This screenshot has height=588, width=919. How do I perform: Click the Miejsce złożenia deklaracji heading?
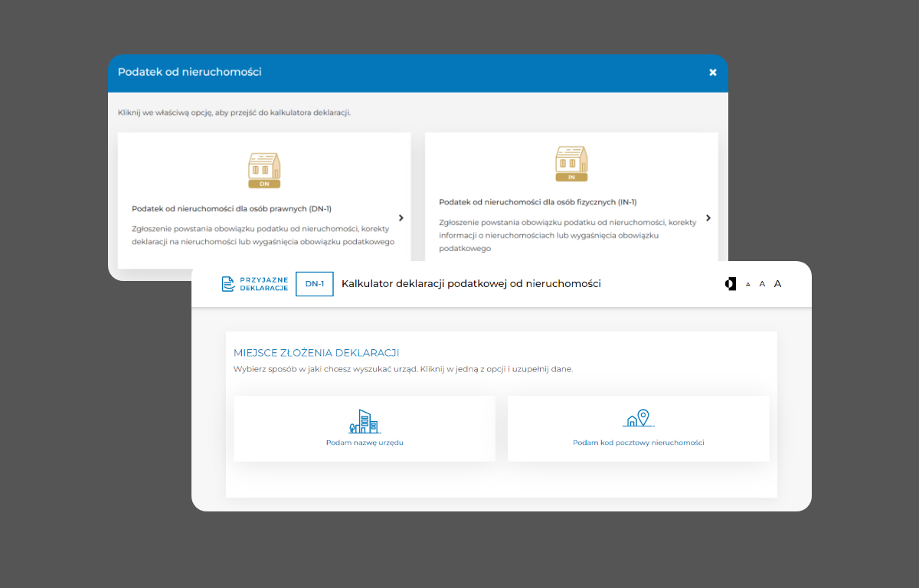316,353
